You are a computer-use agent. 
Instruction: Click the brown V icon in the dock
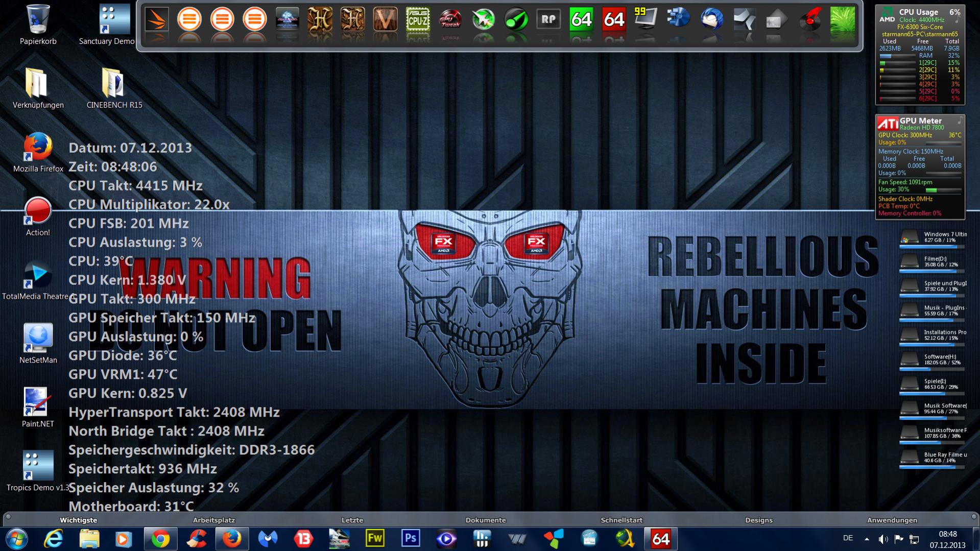385,20
